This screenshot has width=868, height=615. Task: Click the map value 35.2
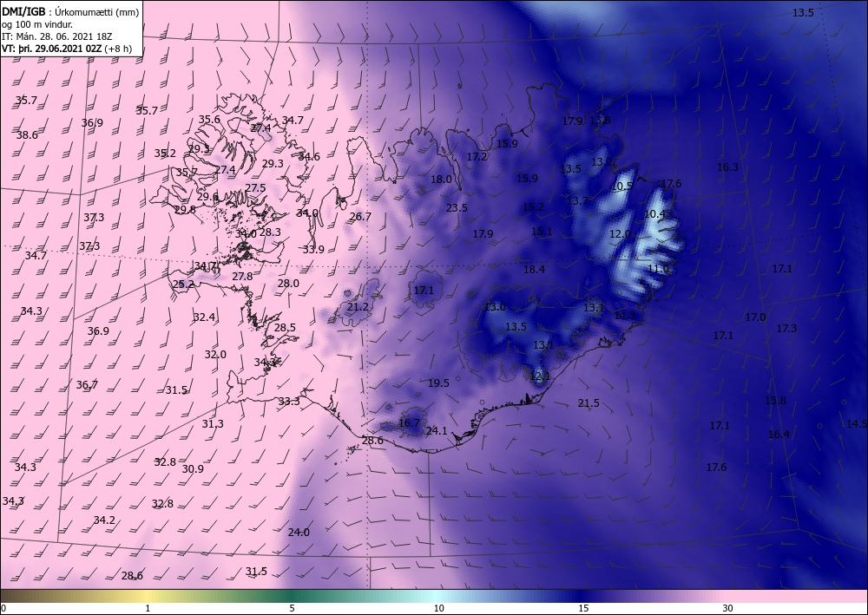[x=165, y=154]
